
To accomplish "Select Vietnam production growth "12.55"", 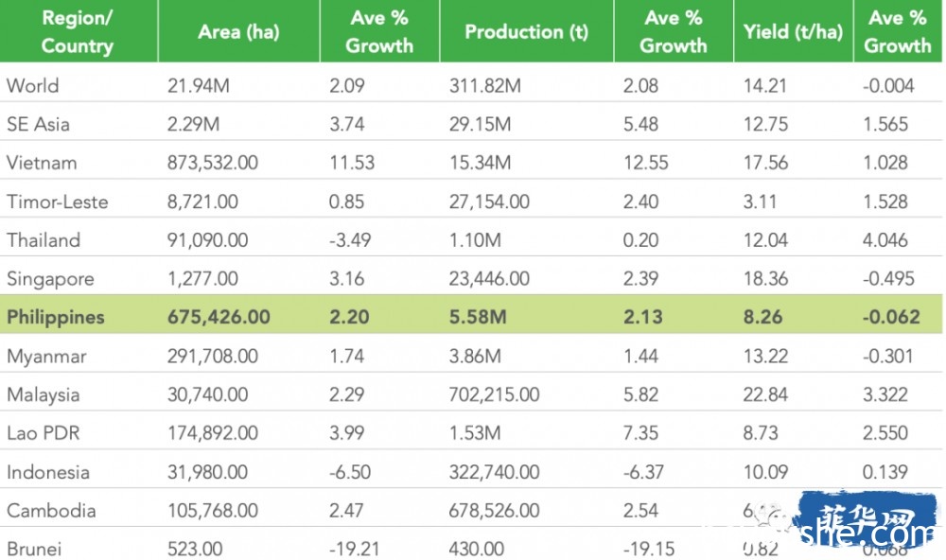I will (645, 163).
